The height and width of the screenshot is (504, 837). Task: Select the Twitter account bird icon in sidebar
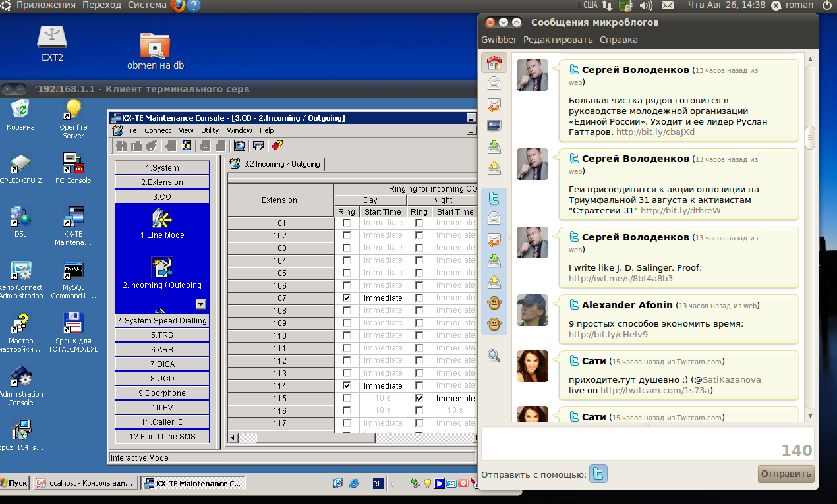[494, 198]
